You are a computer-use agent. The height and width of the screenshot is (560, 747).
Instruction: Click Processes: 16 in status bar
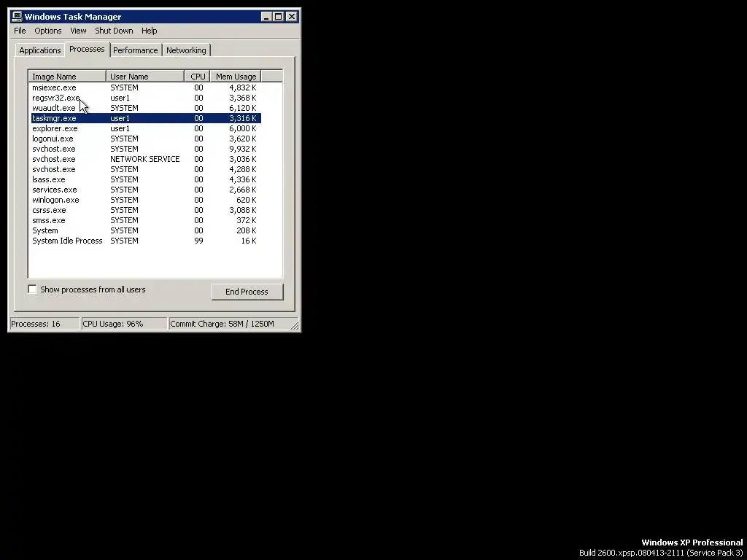coord(44,324)
